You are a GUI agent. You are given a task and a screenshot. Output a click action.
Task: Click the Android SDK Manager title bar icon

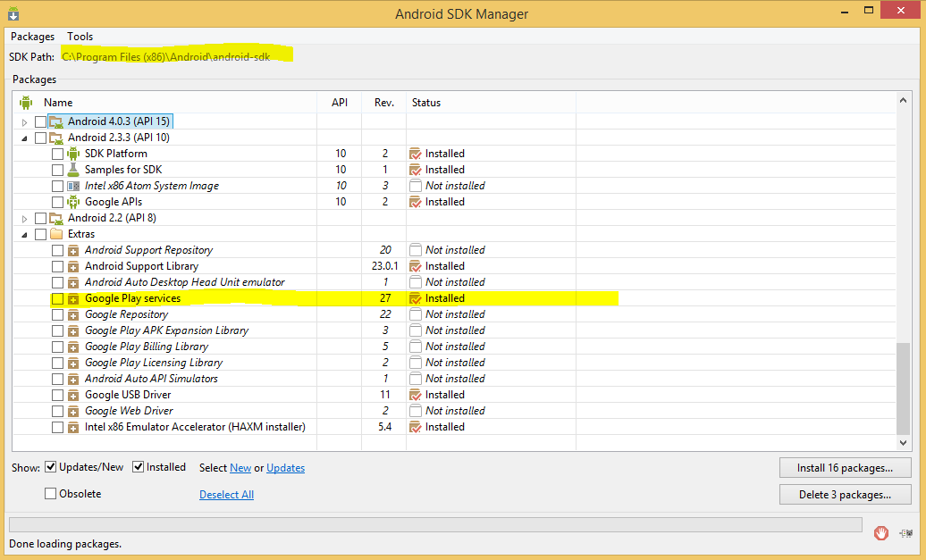pyautogui.click(x=14, y=13)
